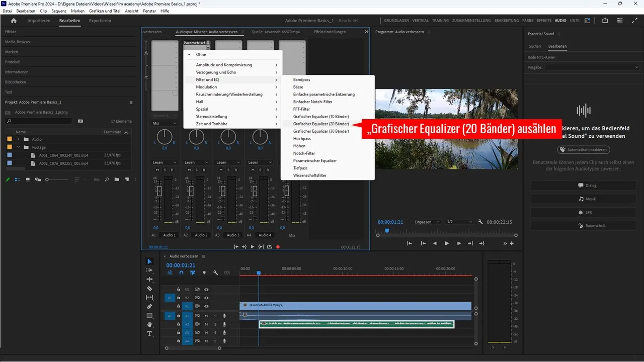The height and width of the screenshot is (362, 644).
Task: Select the Ripple Edit tool
Action: tap(149, 279)
